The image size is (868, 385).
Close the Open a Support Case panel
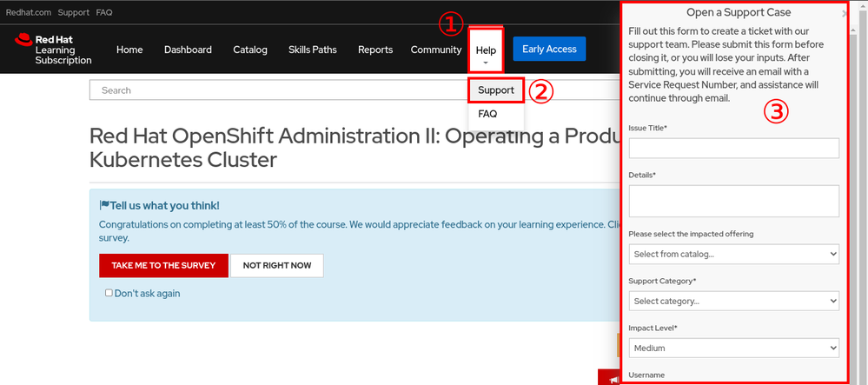tap(845, 14)
